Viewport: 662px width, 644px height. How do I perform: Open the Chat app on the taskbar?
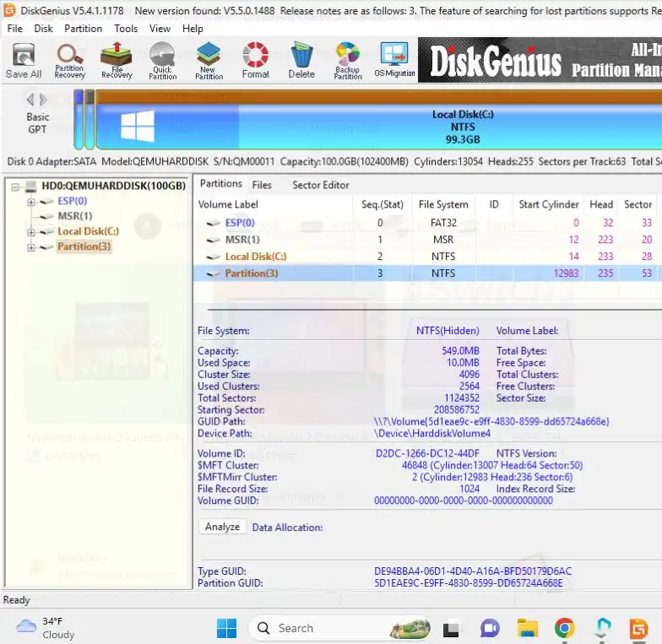(490, 628)
